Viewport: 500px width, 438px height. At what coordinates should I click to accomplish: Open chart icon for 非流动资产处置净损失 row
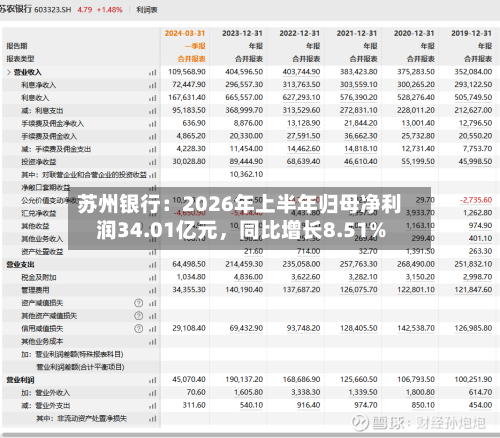pos(152,419)
